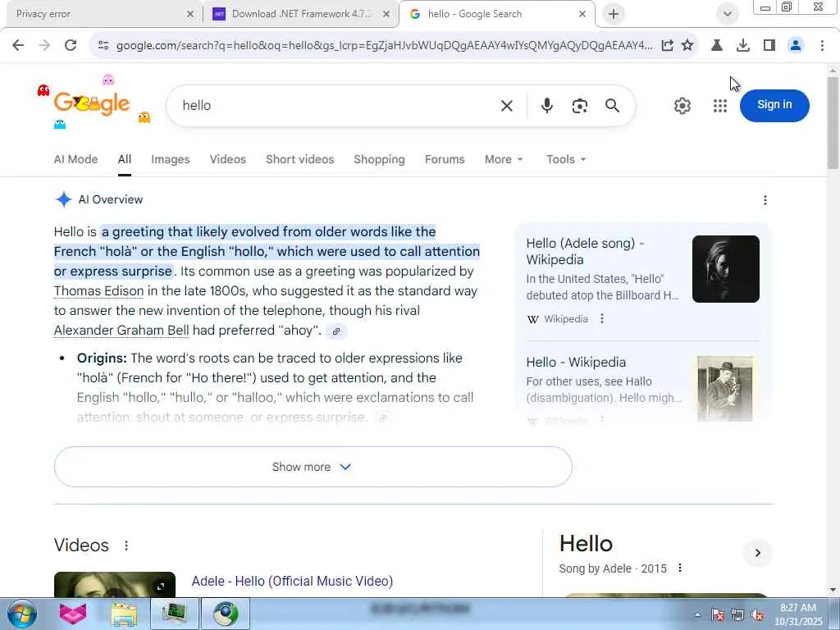Click the muted volume tray icon

pos(757,614)
